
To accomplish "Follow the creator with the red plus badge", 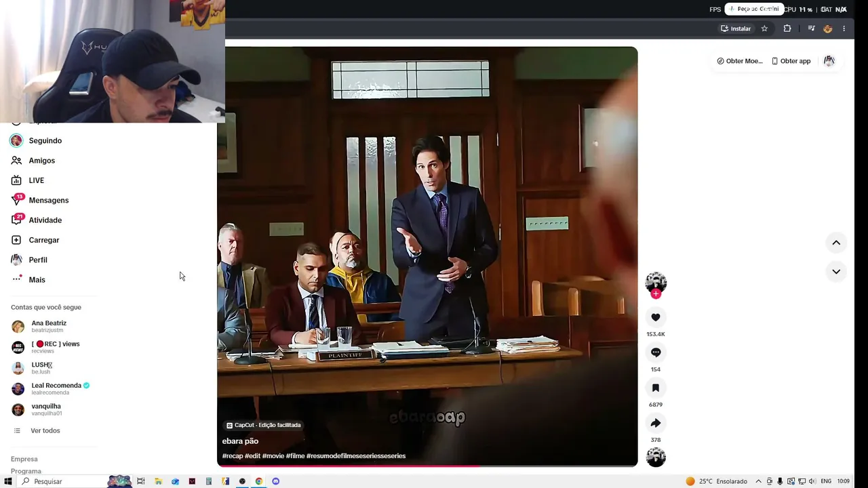I will point(656,293).
